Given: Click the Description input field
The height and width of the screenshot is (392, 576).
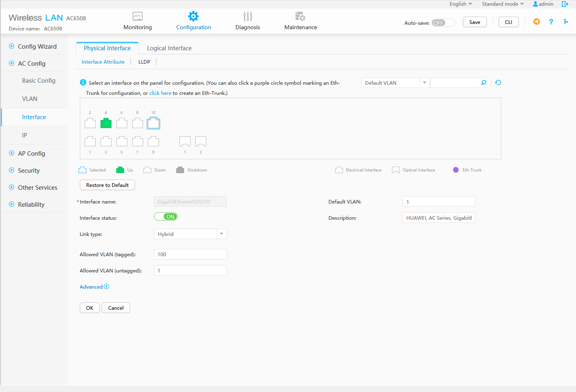Looking at the screenshot, I should [x=439, y=218].
